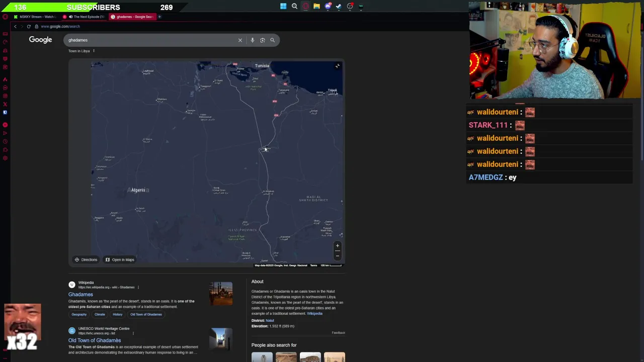Go to Google home via logo
Viewport: 644px width, 362px height.
tap(40, 40)
